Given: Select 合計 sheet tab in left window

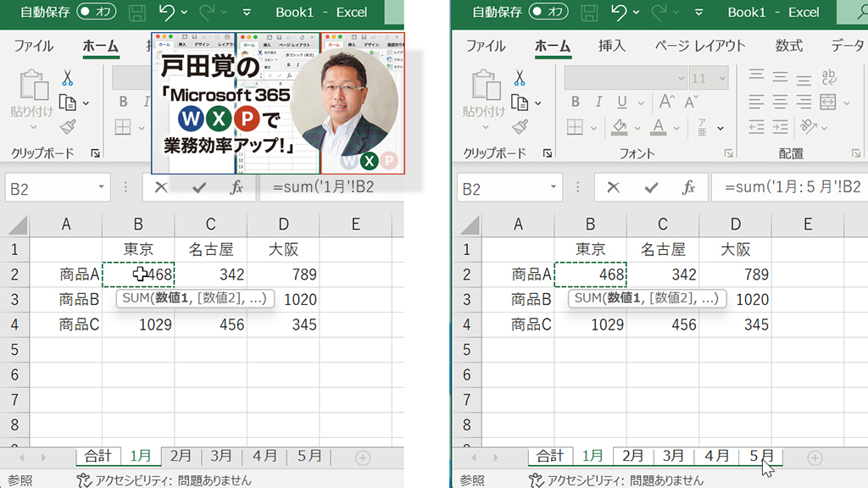Looking at the screenshot, I should (98, 457).
